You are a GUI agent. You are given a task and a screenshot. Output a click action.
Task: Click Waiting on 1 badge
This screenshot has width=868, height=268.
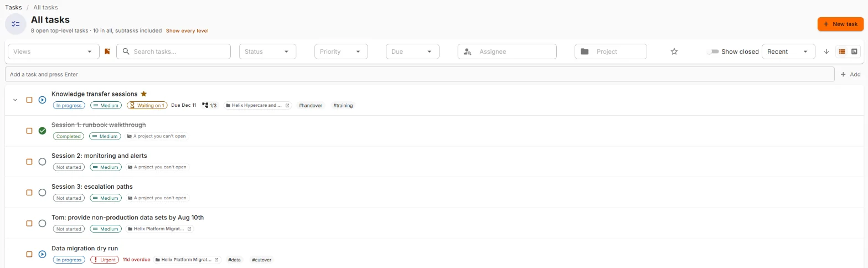pos(147,105)
